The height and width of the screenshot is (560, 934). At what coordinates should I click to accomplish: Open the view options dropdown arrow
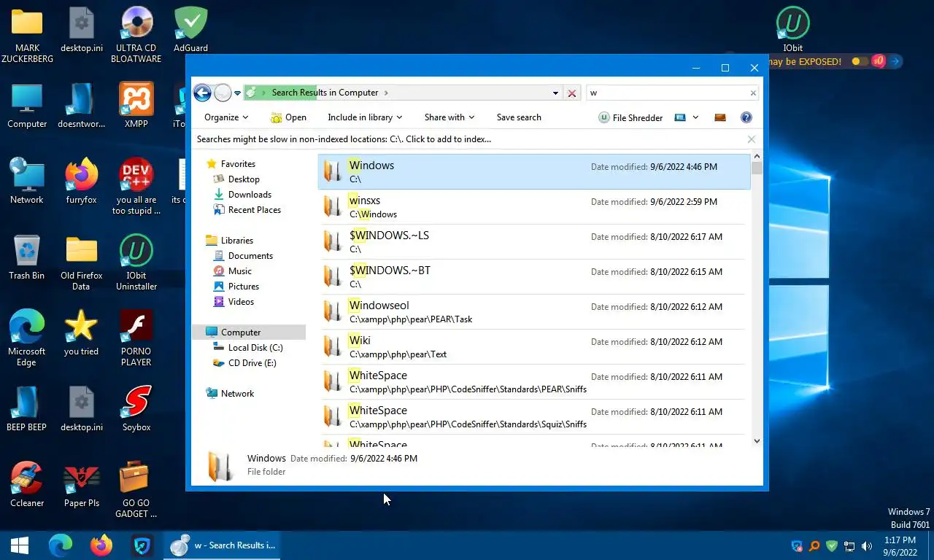695,117
